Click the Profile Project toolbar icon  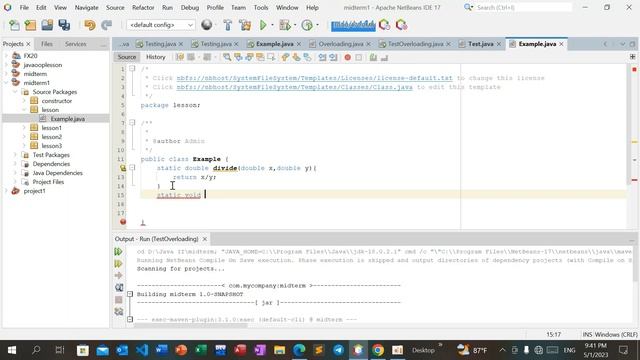click(x=307, y=25)
